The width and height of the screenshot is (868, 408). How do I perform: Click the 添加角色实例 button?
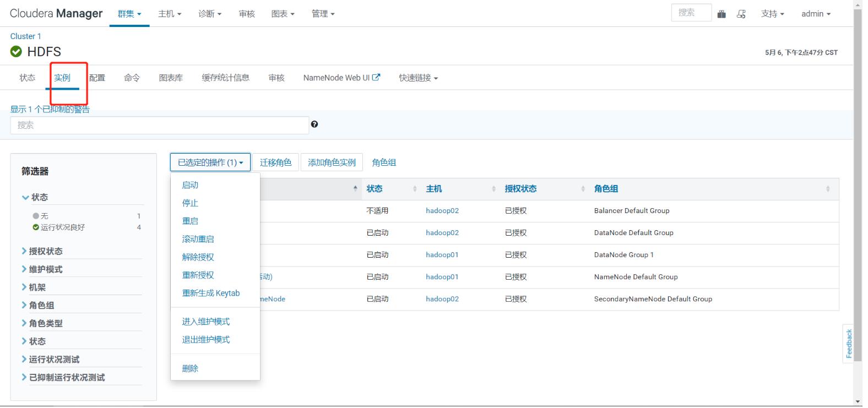tap(332, 162)
